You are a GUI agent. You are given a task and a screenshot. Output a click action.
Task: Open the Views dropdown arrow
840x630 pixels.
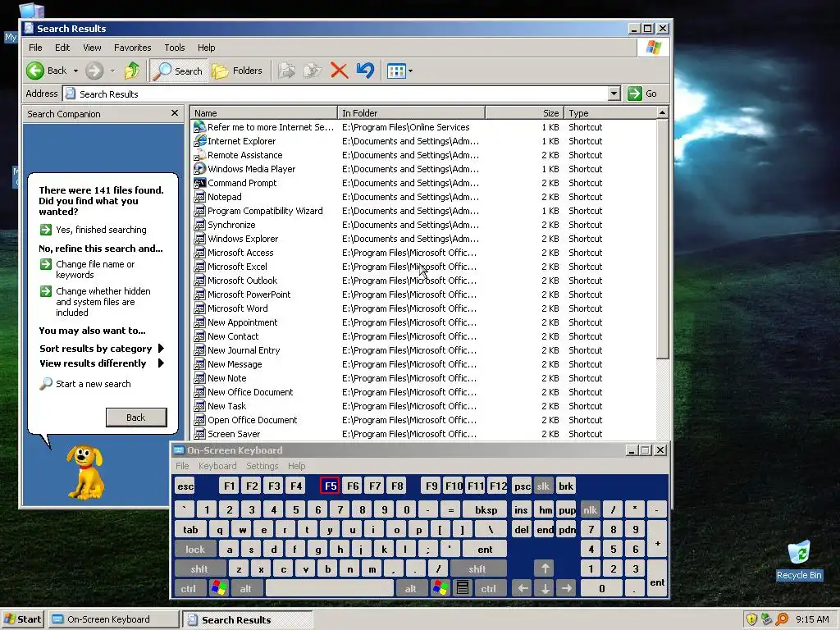click(x=410, y=71)
